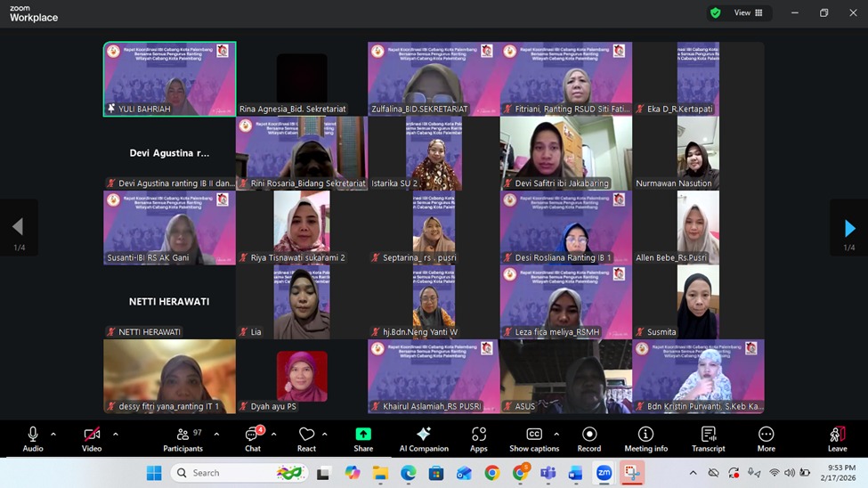Open the volume control in system tray
The image size is (868, 488).
[790, 473]
